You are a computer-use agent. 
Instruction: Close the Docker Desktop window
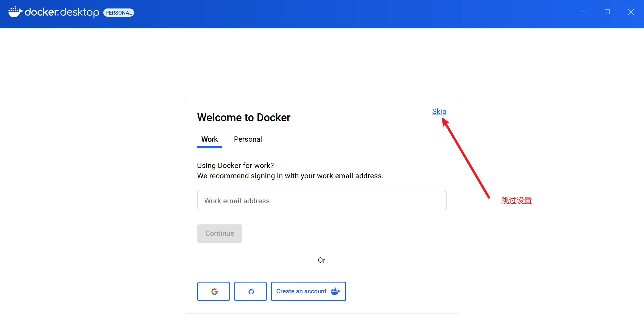[631, 12]
